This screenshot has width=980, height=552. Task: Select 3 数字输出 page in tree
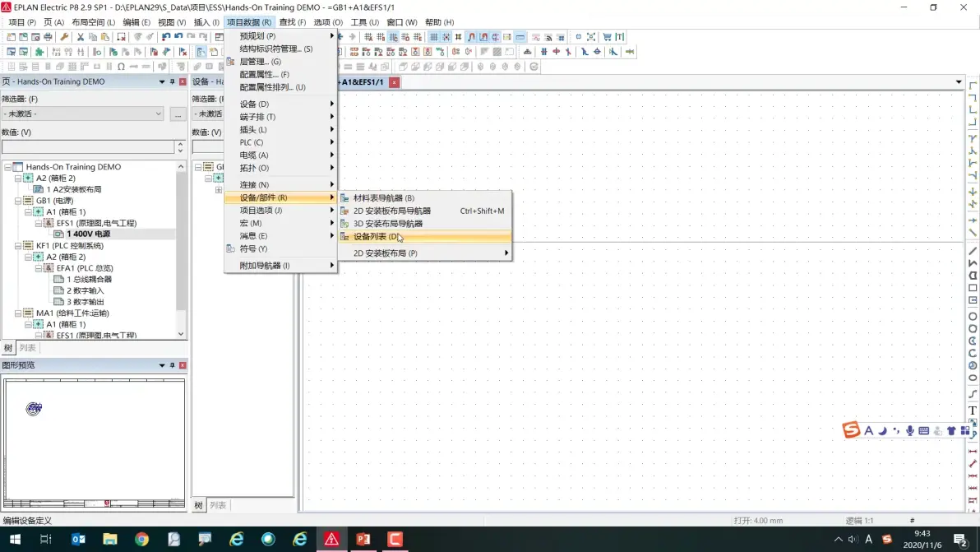point(86,302)
